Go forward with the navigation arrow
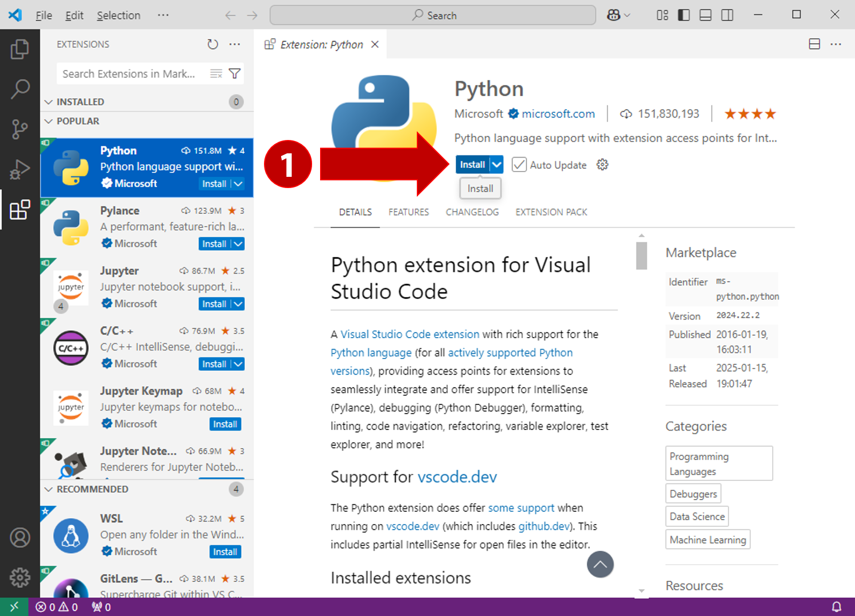The width and height of the screenshot is (855, 616). click(252, 15)
